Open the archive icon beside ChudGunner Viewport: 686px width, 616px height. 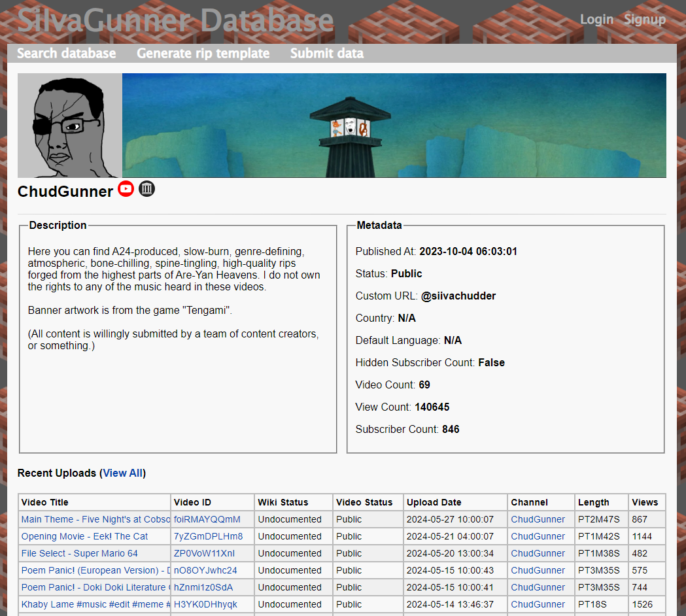point(147,188)
